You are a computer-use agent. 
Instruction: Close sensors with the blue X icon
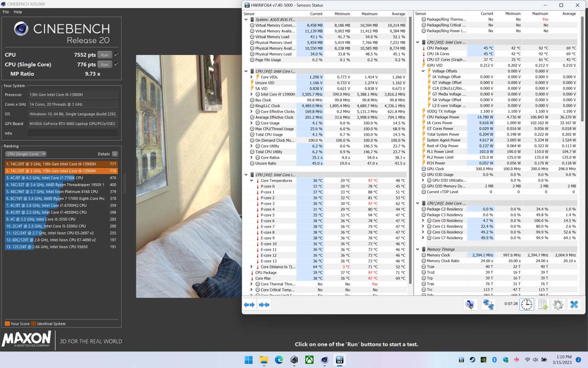click(x=574, y=304)
